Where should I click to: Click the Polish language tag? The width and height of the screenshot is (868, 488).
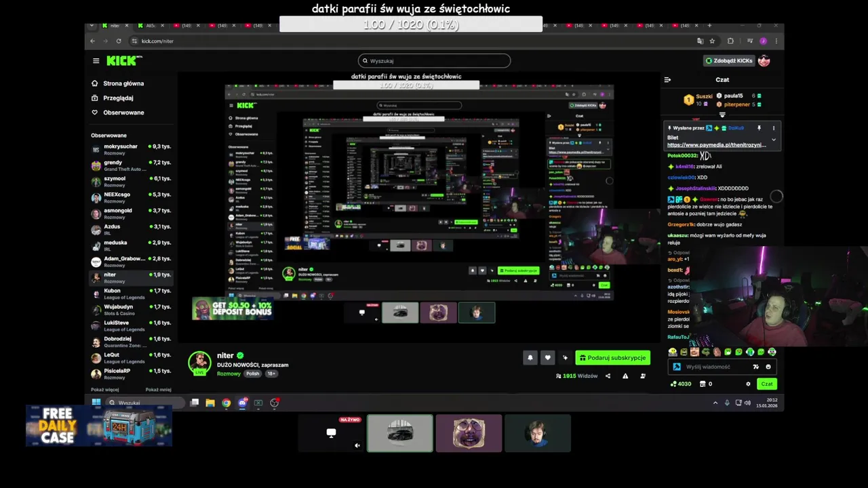pos(253,373)
